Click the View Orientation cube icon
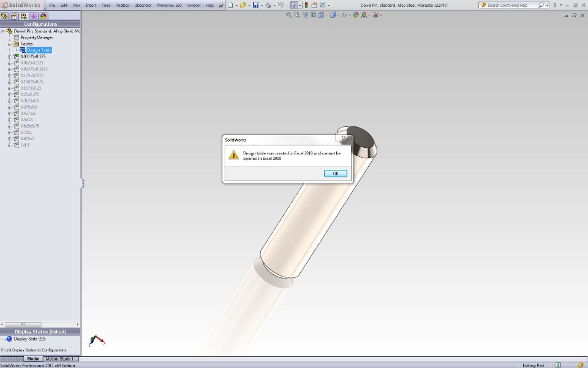 (321, 15)
